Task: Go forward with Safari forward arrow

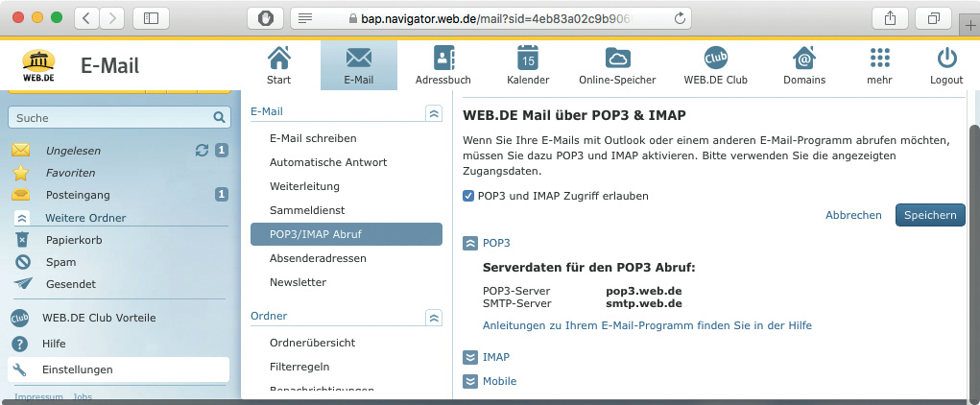Action: [x=112, y=18]
